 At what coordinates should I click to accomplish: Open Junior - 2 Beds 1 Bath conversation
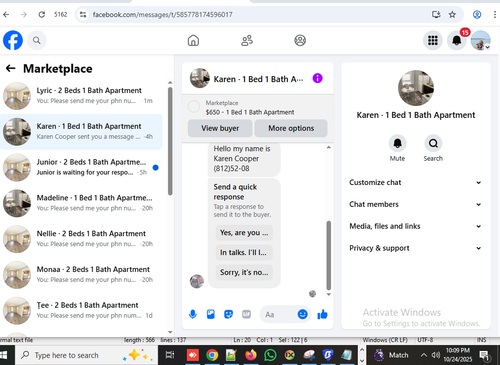coord(81,167)
